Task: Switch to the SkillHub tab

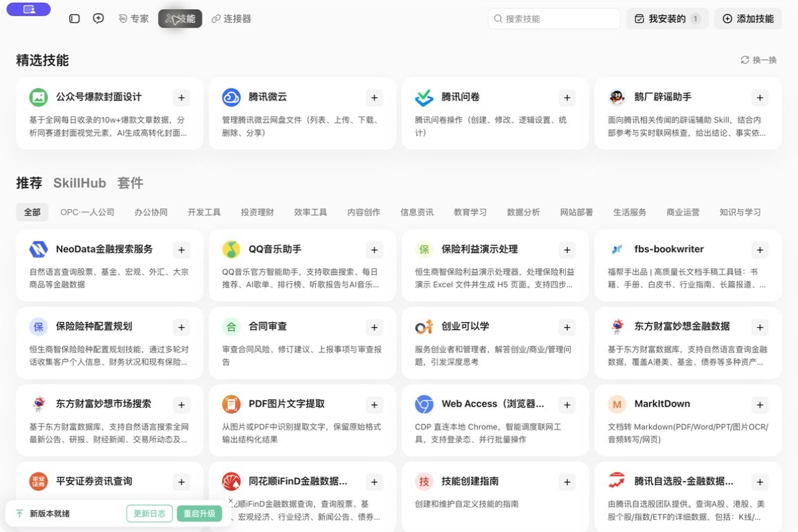Action: click(80, 183)
